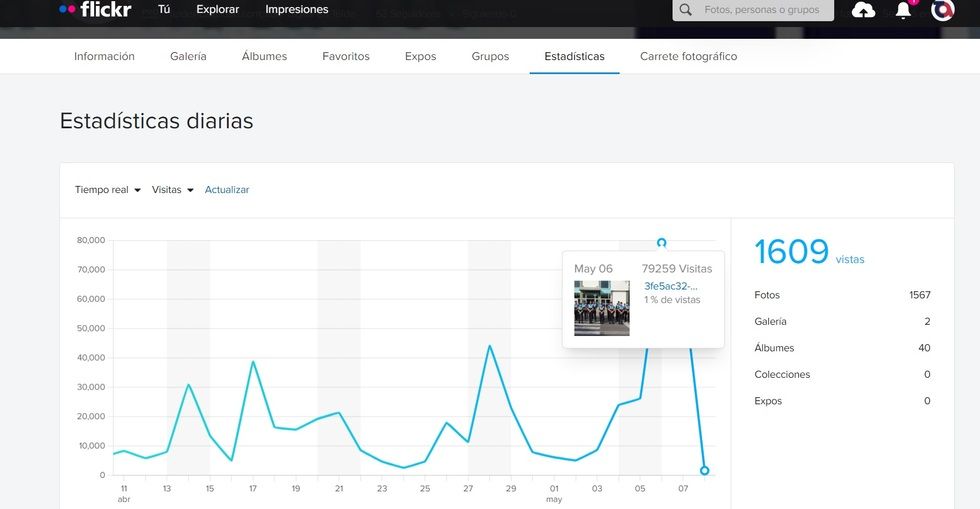Image resolution: width=980 pixels, height=509 pixels.
Task: Expand the Visitas dropdown
Action: coord(173,190)
